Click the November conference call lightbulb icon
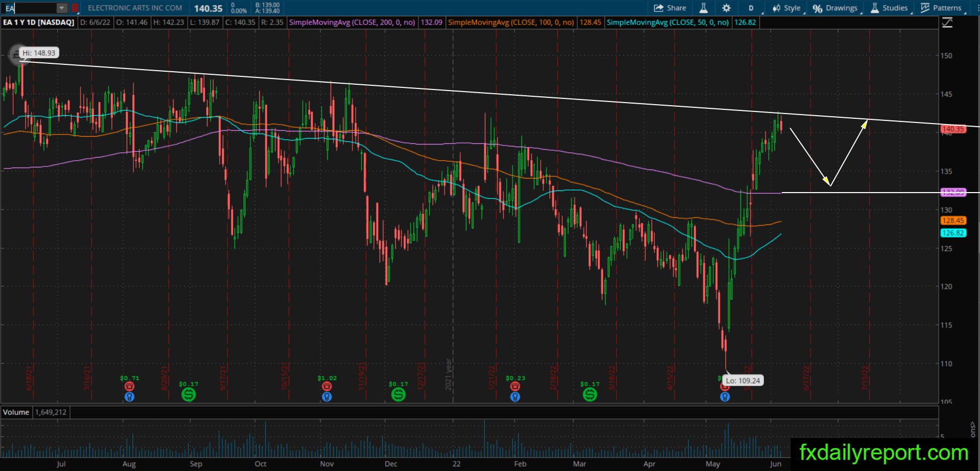 327,397
